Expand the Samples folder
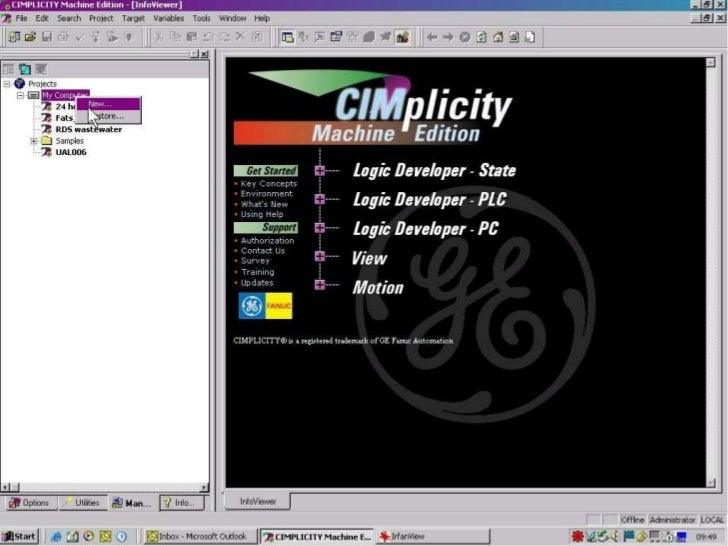The image size is (728, 546). coord(33,141)
